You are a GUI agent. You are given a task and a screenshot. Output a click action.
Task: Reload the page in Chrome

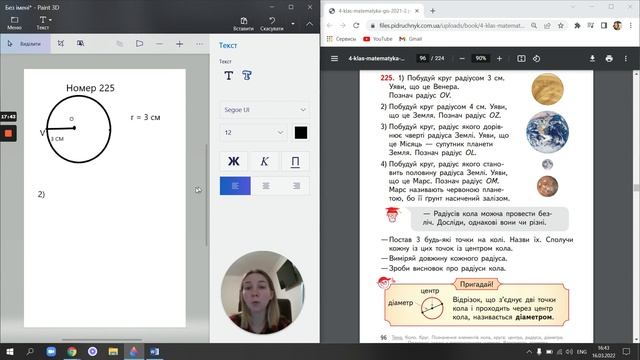(356, 25)
